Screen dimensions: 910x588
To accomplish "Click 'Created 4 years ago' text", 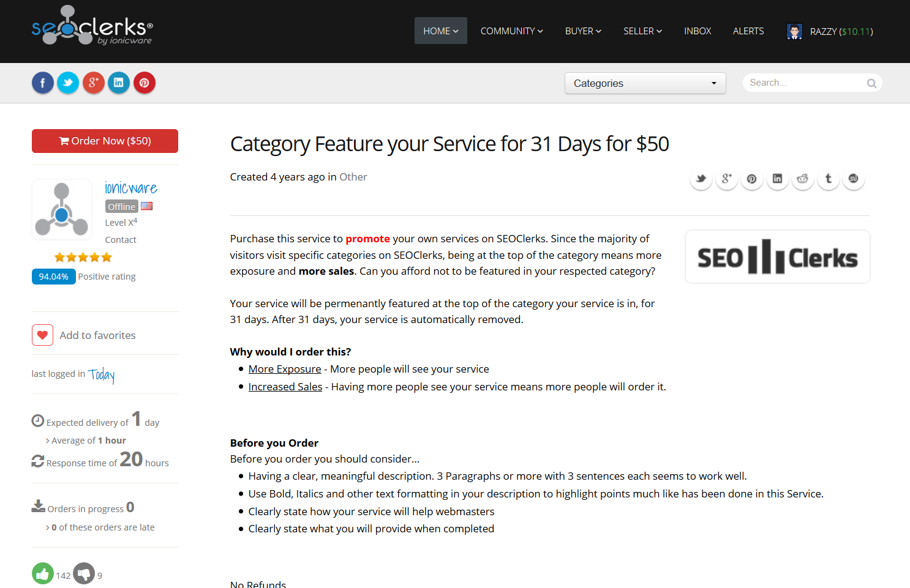I will pyautogui.click(x=277, y=177).
